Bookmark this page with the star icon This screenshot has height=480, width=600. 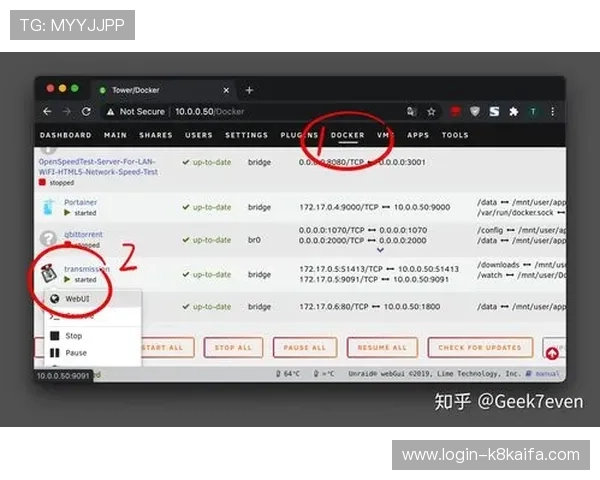[431, 112]
